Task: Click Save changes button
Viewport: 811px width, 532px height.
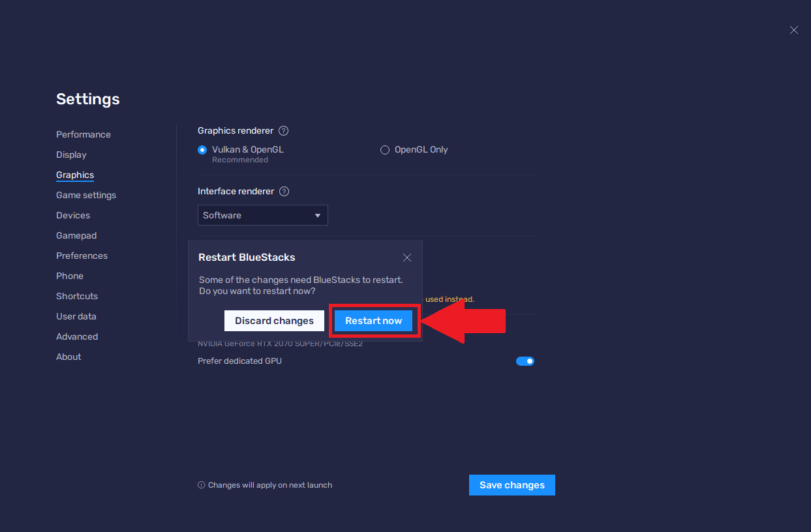Action: tap(512, 485)
